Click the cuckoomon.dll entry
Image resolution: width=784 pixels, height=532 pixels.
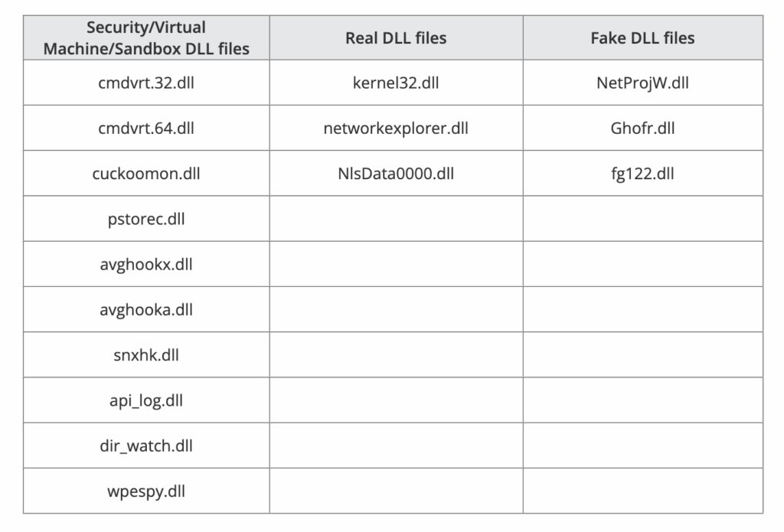[146, 173]
